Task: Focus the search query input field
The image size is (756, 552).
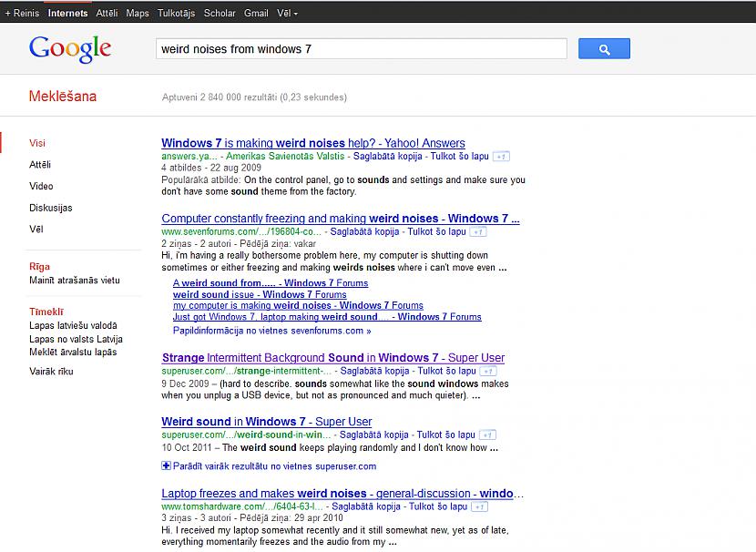Action: click(x=361, y=48)
